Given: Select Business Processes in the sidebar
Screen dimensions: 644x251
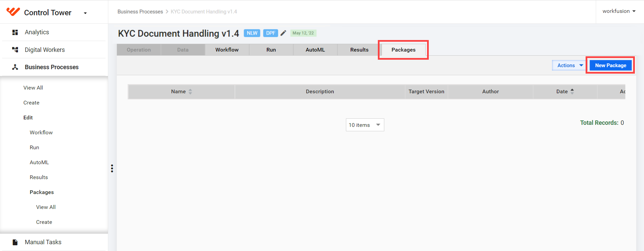Looking at the screenshot, I should click(52, 67).
